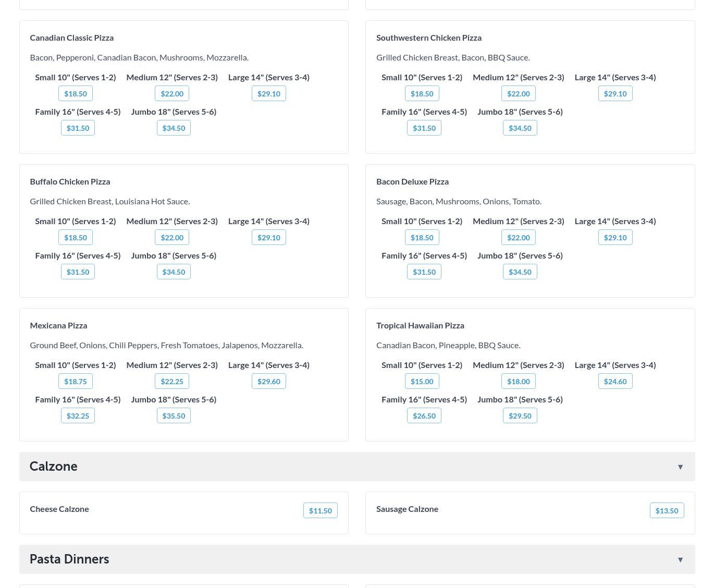
Task: Click the Pasta Dinners section header
Action: [69, 559]
